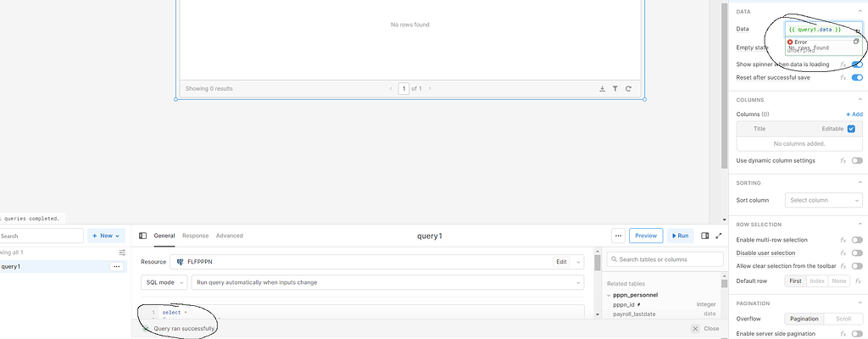Run the query with Run button

681,236
